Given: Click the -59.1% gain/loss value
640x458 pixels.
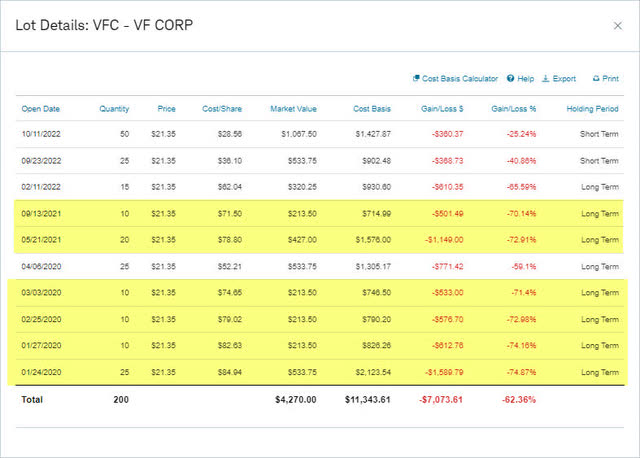Looking at the screenshot, I should point(524,267).
